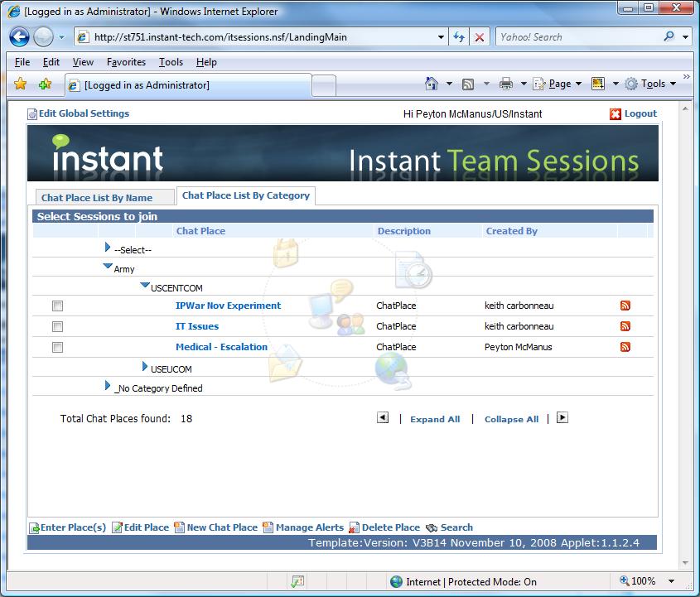
Task: Open the recent pages dropdown arrow
Action: 61,37
